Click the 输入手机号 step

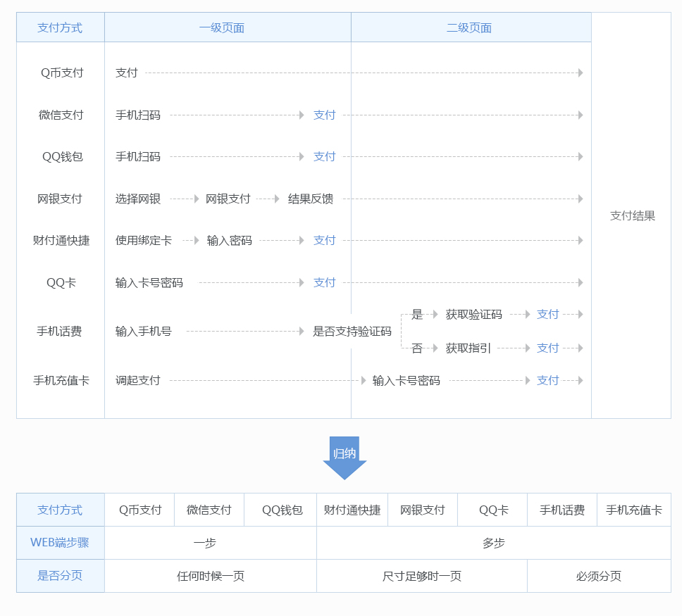click(x=144, y=332)
